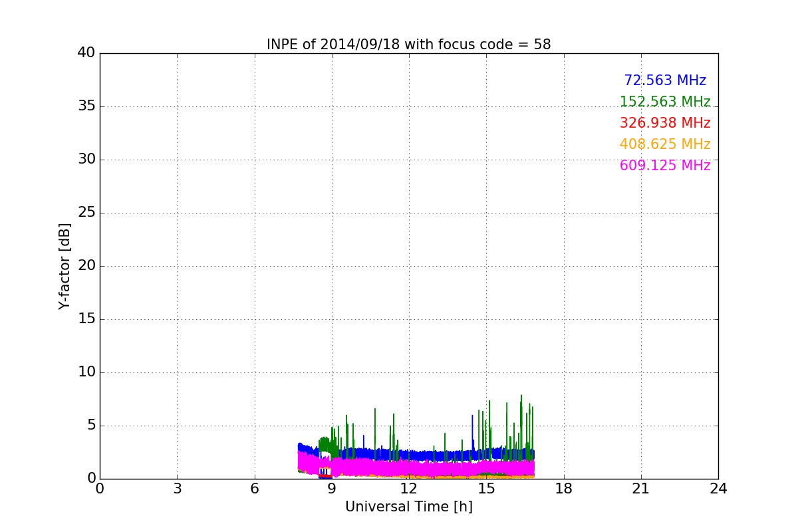This screenshot has width=798, height=532.
Task: Click the y-axis tick label 10
Action: click(86, 372)
